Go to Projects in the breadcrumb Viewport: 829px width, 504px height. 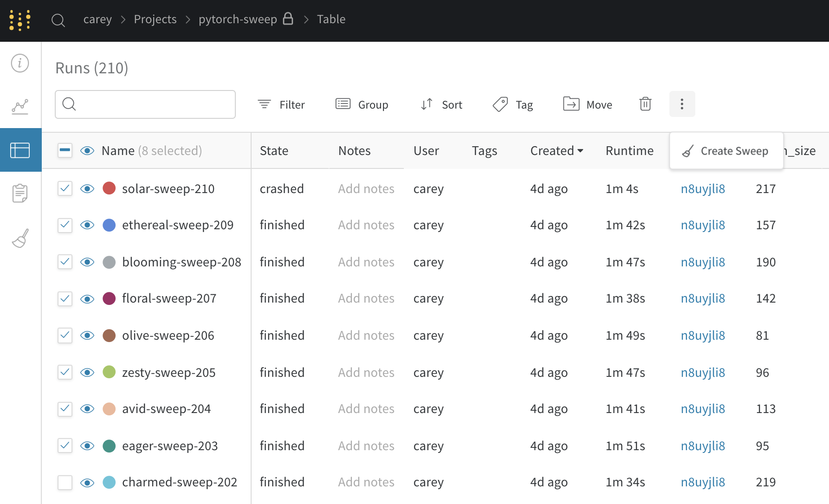155,19
